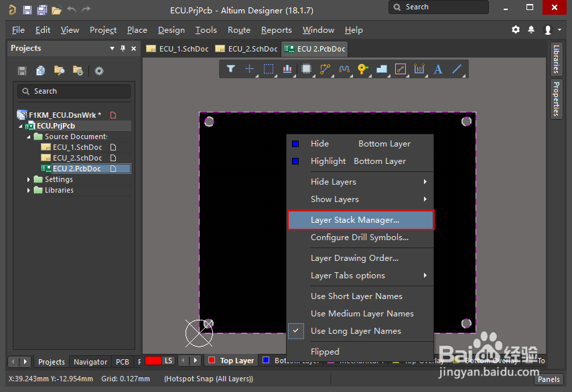Switch to the ECU_2.SchDoc document tab
The height and width of the screenshot is (392, 572).
246,49
